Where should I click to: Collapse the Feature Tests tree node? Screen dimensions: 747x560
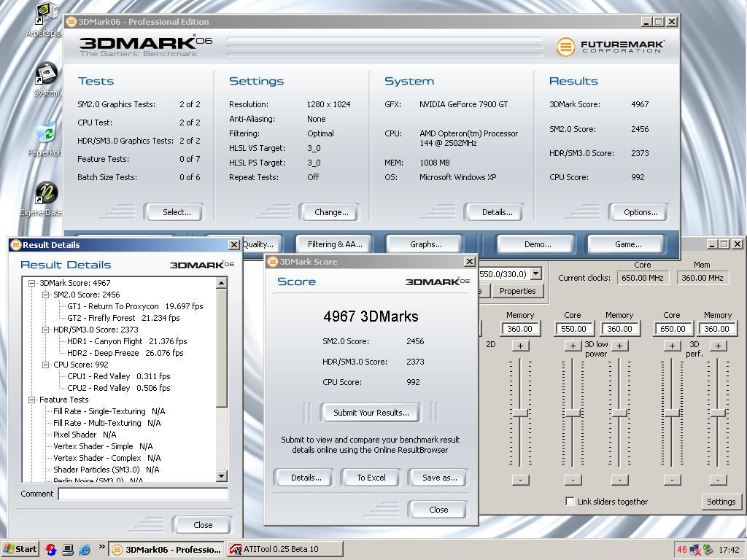[32, 400]
